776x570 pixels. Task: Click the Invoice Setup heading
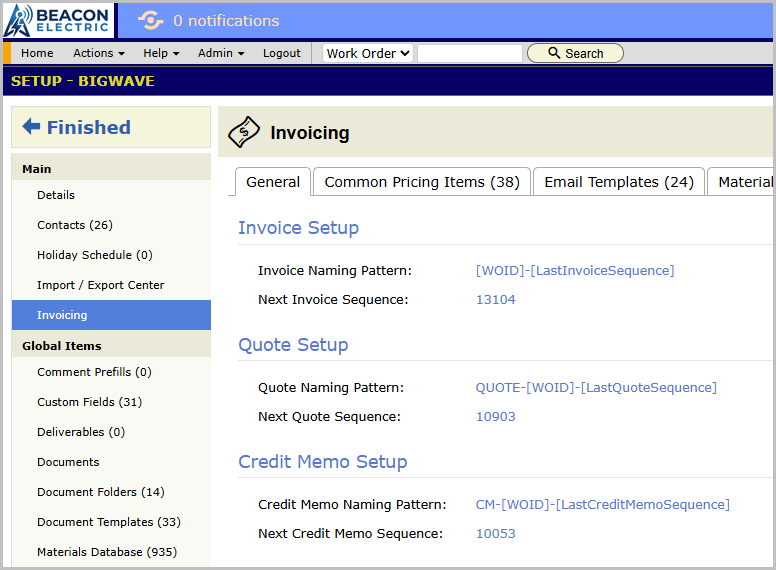(298, 228)
